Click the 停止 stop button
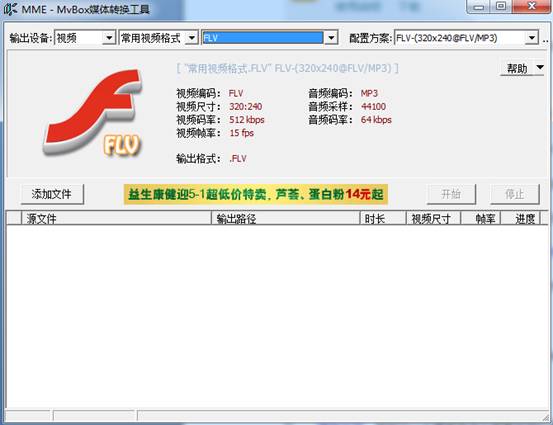Screen dimensions: 553x425 coord(515,194)
